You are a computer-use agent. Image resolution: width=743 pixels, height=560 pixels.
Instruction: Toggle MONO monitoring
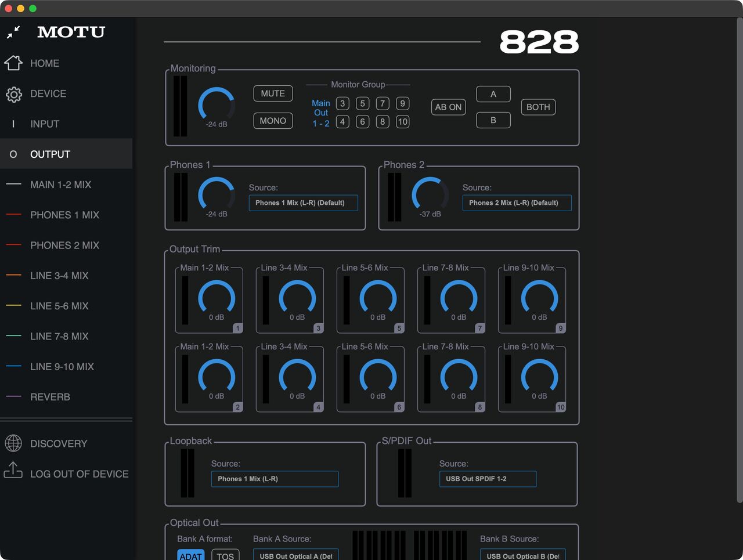pos(273,121)
